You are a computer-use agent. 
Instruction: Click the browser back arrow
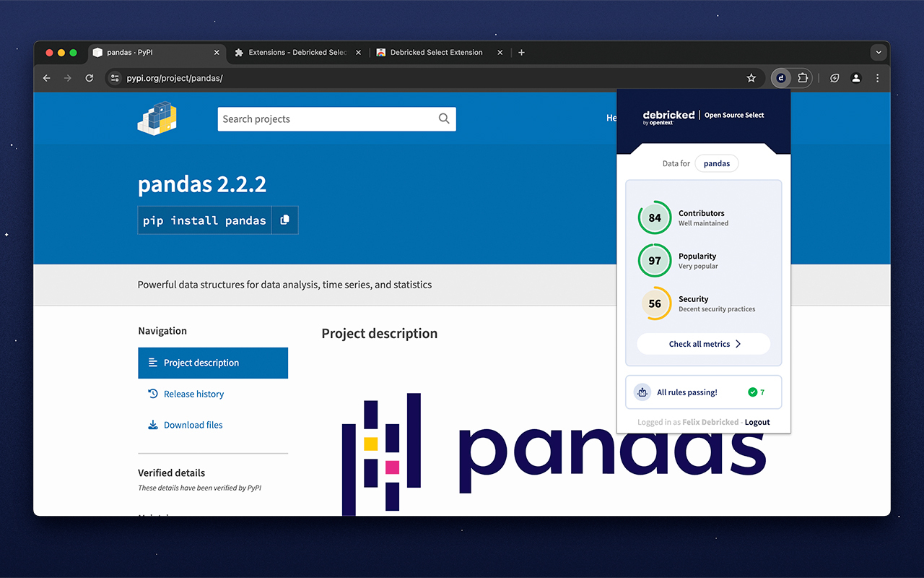click(47, 78)
